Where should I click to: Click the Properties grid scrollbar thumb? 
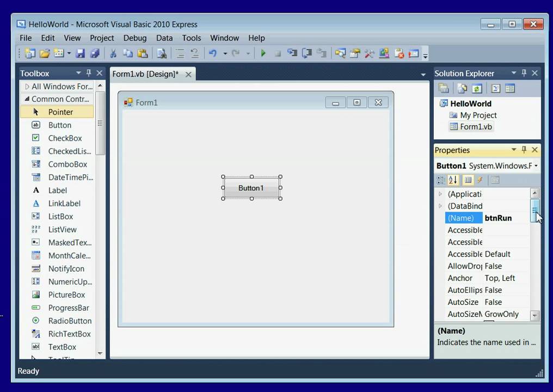(534, 210)
